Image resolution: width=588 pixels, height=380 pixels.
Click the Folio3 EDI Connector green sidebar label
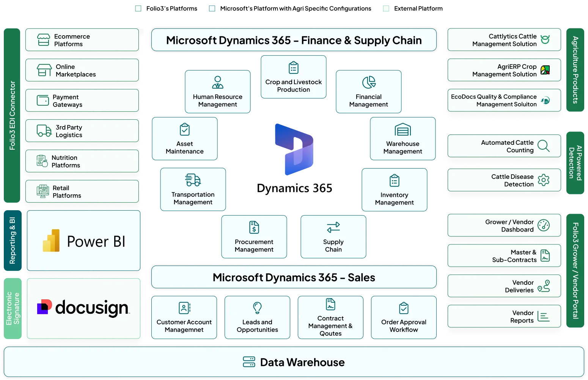pos(12,115)
